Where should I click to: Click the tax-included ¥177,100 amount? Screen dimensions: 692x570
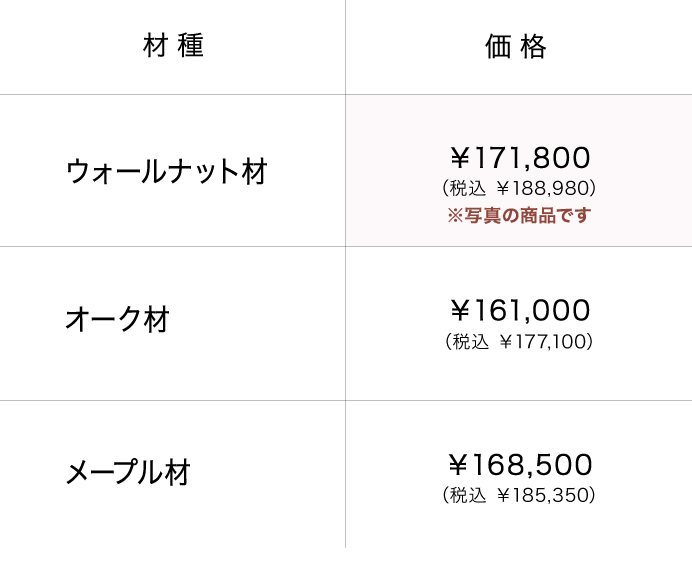pyautogui.click(x=546, y=342)
